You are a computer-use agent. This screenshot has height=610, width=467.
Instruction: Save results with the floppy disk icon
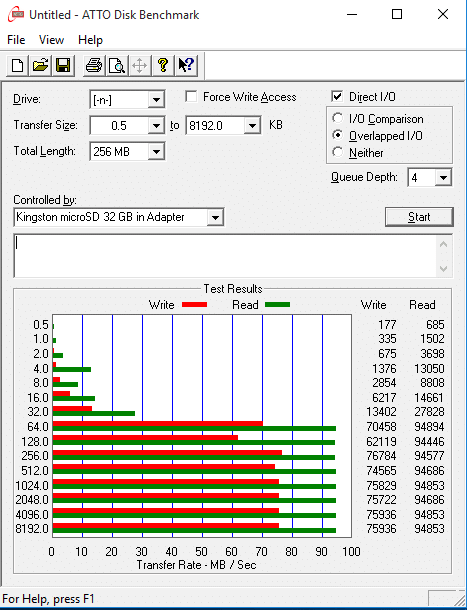63,65
